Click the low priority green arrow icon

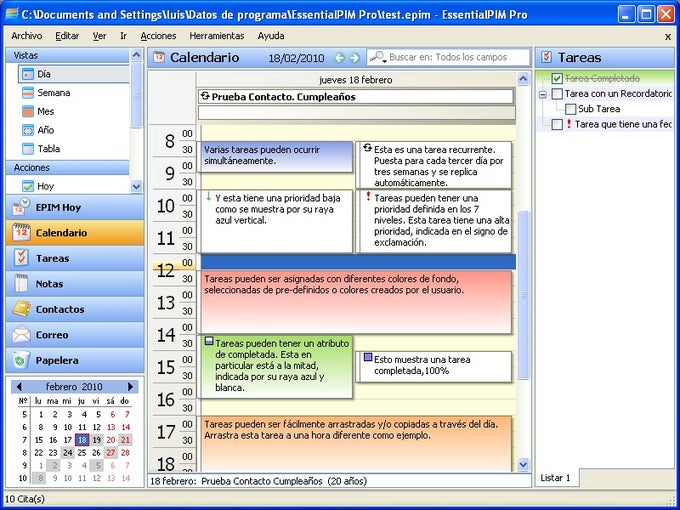[209, 197]
